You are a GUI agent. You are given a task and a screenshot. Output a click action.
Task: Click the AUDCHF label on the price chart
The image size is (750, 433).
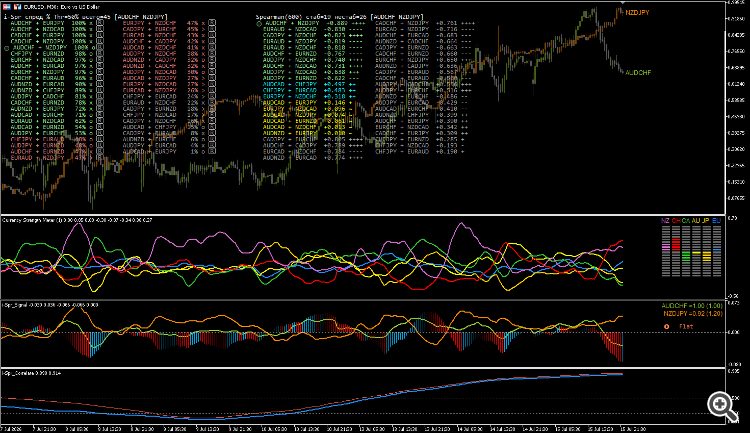coord(638,73)
